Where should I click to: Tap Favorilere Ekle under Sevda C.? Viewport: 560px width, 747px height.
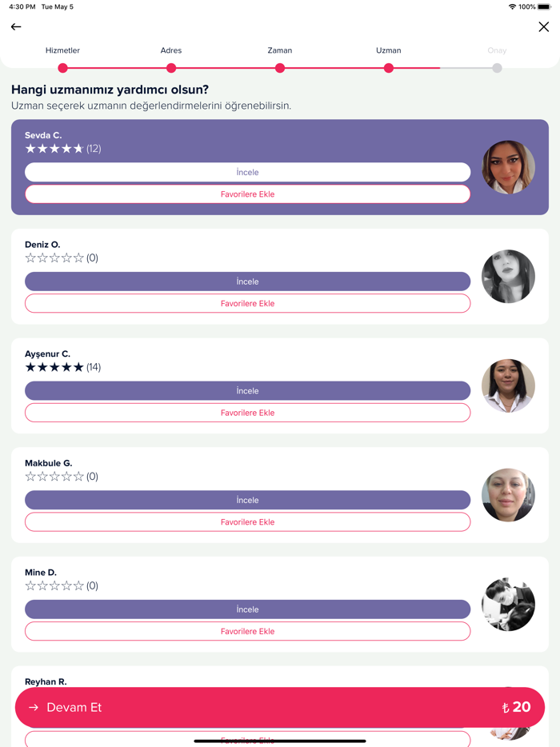(x=247, y=194)
